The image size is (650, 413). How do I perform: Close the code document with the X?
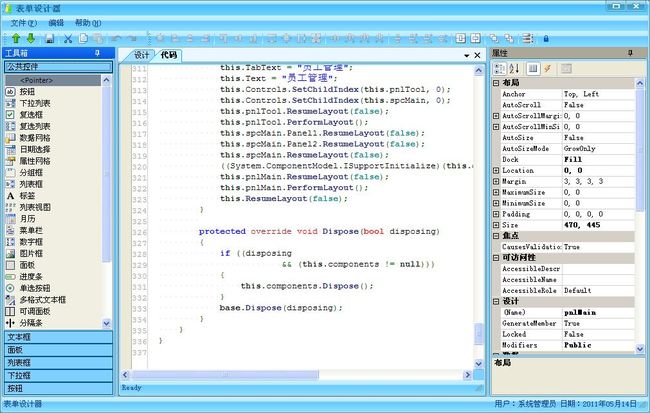coord(478,55)
